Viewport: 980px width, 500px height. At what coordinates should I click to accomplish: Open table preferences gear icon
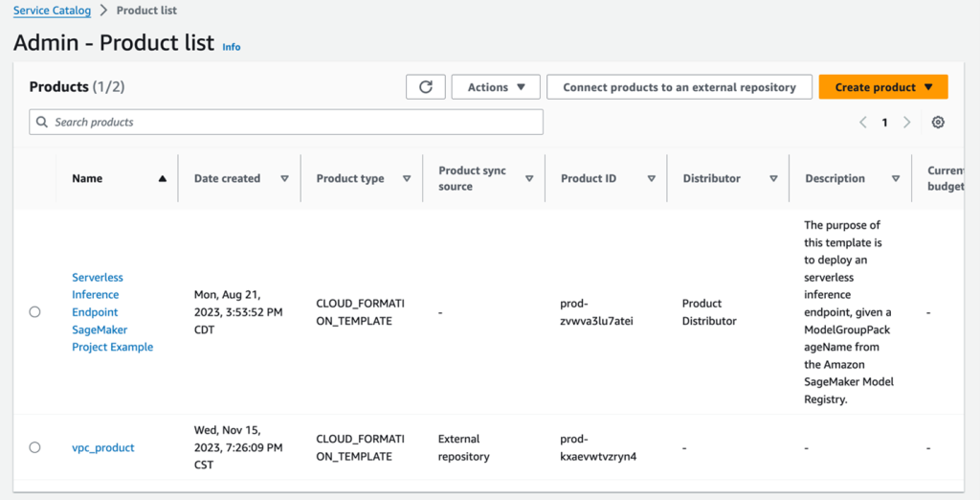(938, 123)
